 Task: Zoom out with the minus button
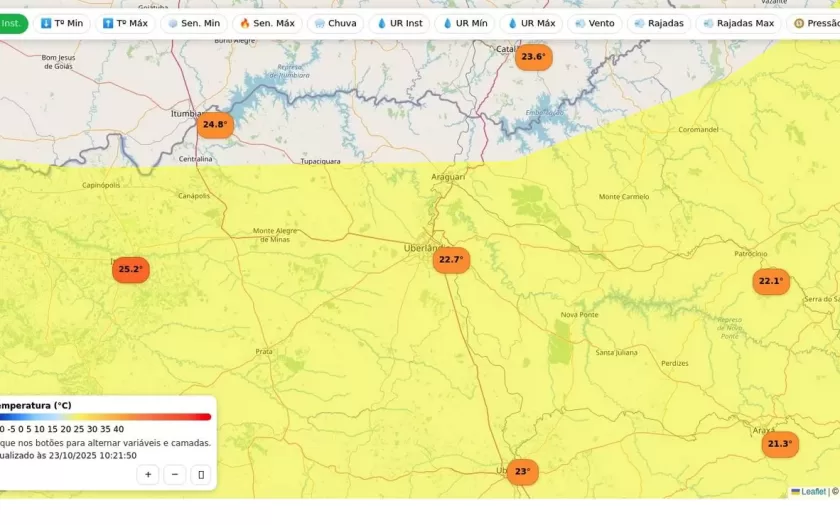(174, 475)
